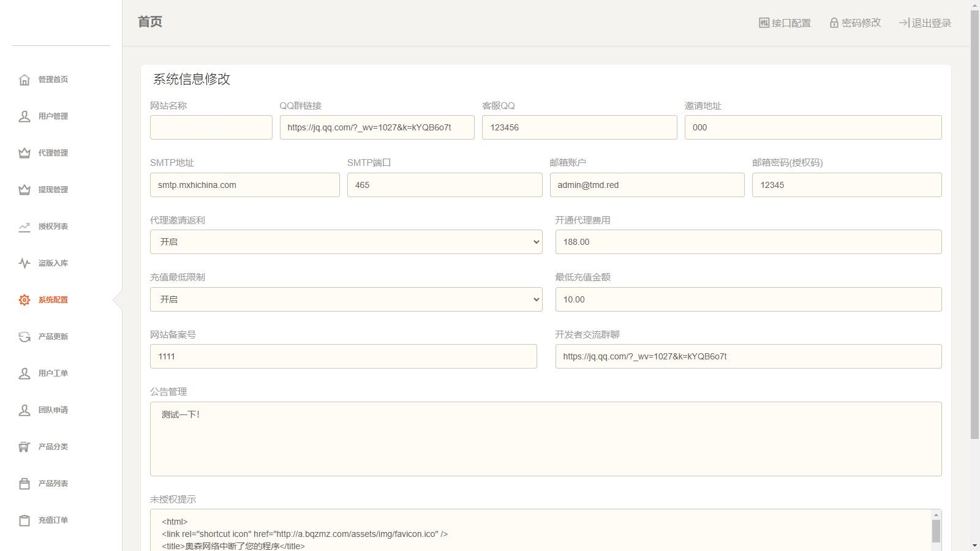Image resolution: width=980 pixels, height=551 pixels.
Task: Click into the 公告管理 text area
Action: (545, 439)
